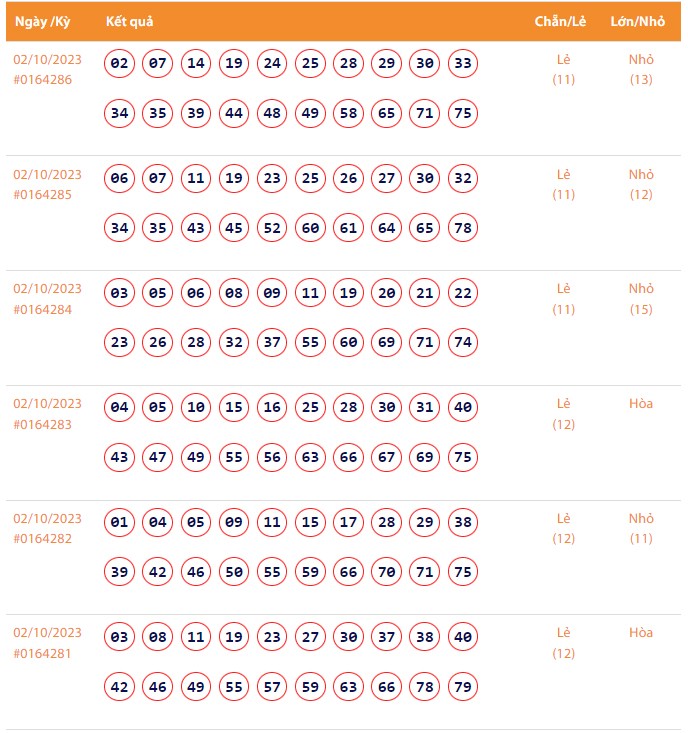Select ball 75 in draw #0164286
The image size is (688, 733).
pyautogui.click(x=462, y=113)
